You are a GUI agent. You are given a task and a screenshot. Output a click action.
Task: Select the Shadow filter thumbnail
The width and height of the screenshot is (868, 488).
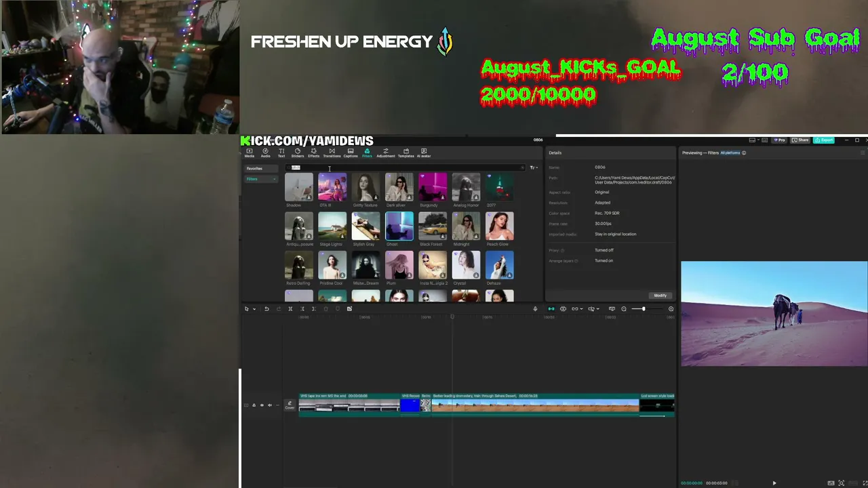[x=298, y=186]
